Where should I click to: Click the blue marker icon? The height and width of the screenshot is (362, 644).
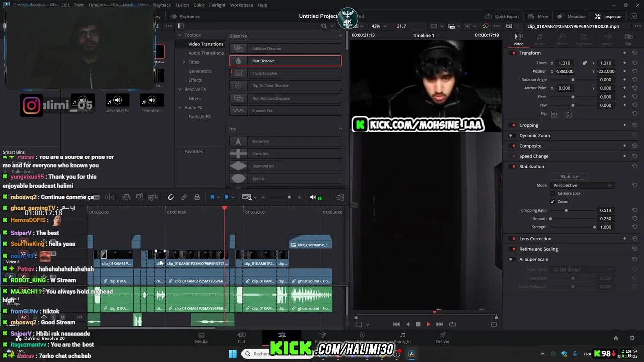(x=226, y=197)
